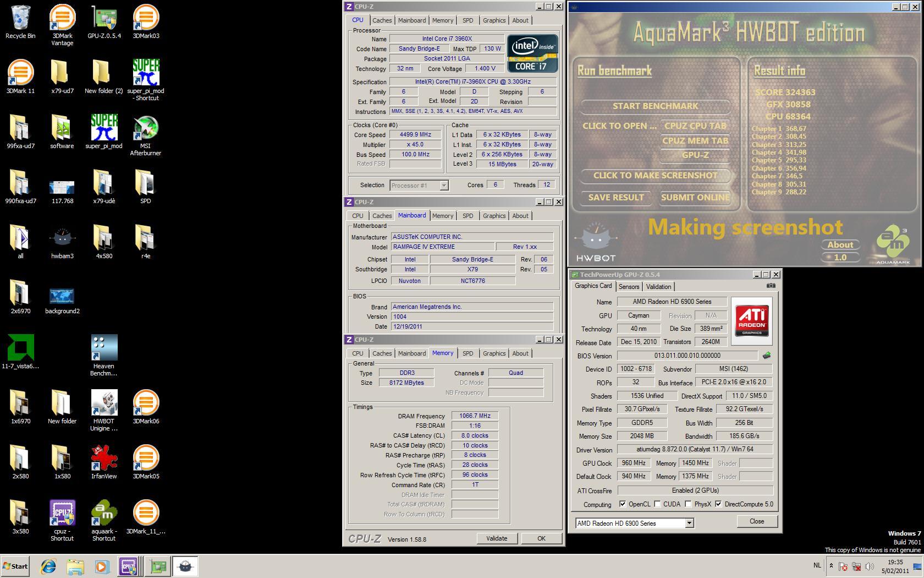Click SCORE 324363 result text

(x=785, y=92)
